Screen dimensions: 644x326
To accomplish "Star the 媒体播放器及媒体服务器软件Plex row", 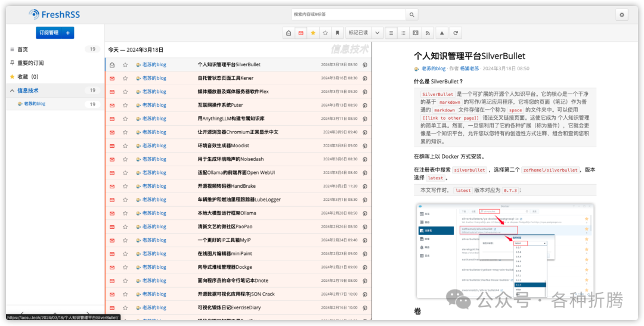I will (x=125, y=92).
